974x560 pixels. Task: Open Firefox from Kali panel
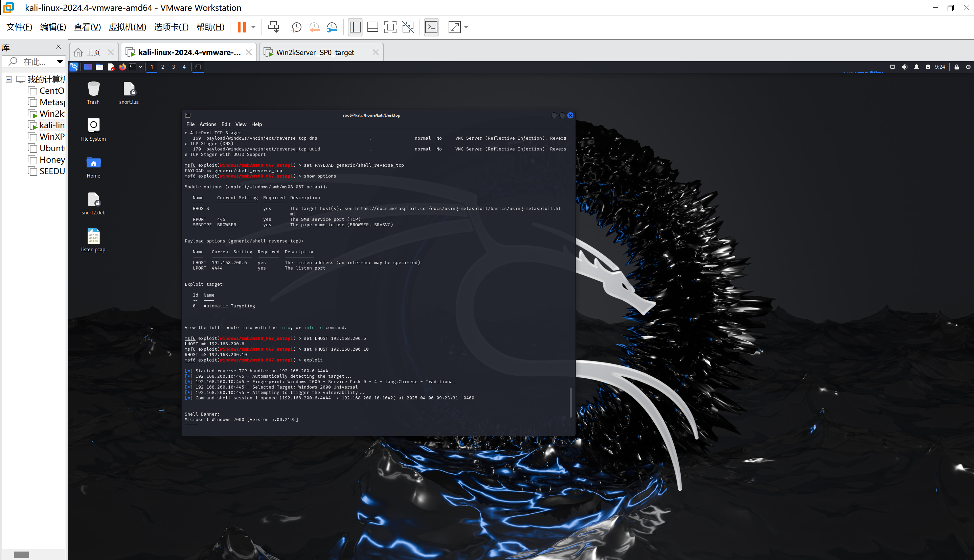click(x=122, y=67)
